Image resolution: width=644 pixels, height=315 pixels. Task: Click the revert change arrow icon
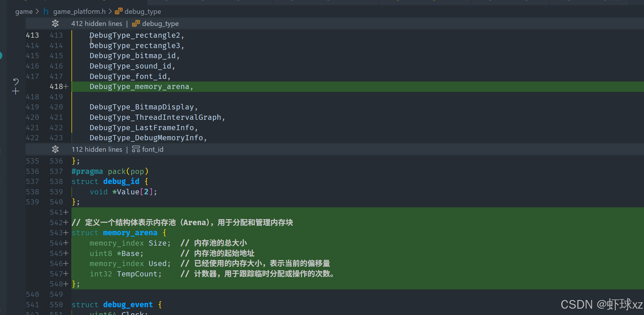16,82
